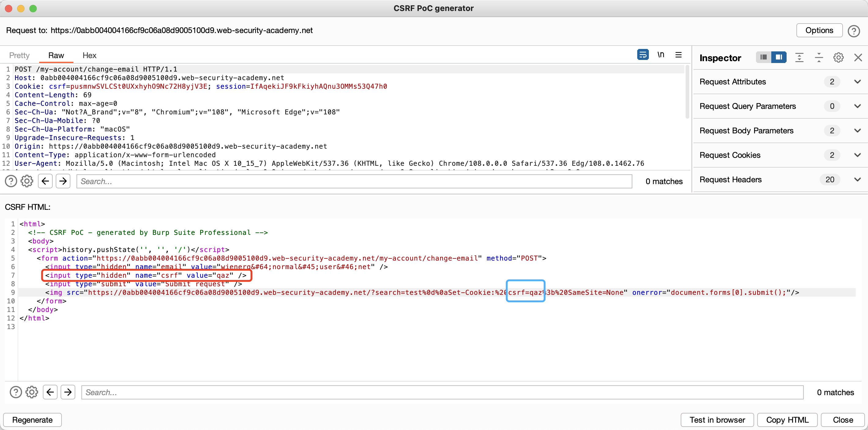The image size is (868, 430).
Task: Click the CSRF HTML search field
Action: (x=442, y=392)
